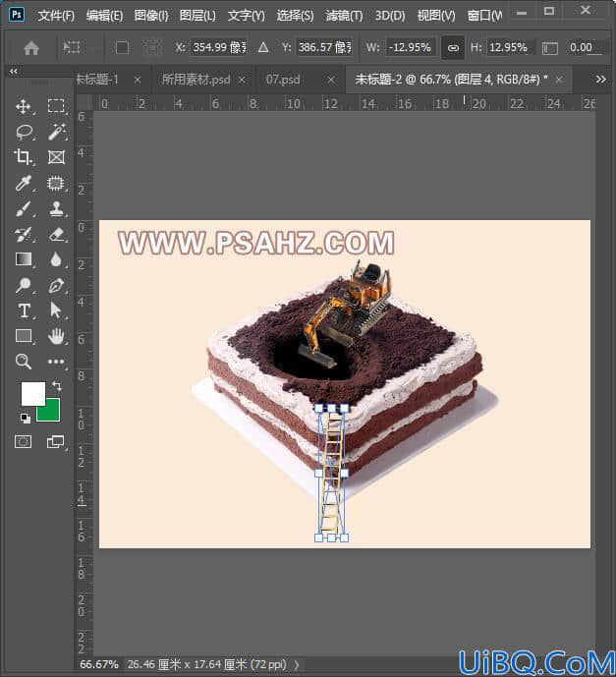
Task: Select the Gradient tool
Action: (x=24, y=259)
